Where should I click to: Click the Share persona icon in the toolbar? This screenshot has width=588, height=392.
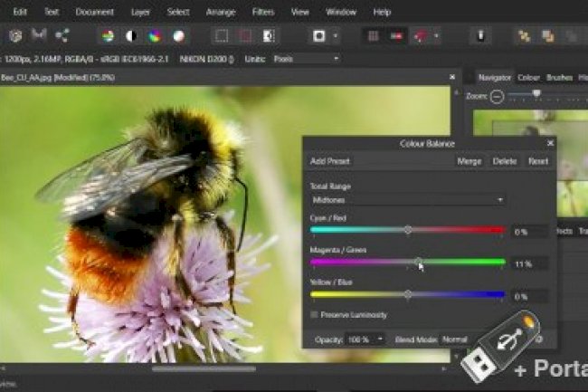pyautogui.click(x=62, y=35)
